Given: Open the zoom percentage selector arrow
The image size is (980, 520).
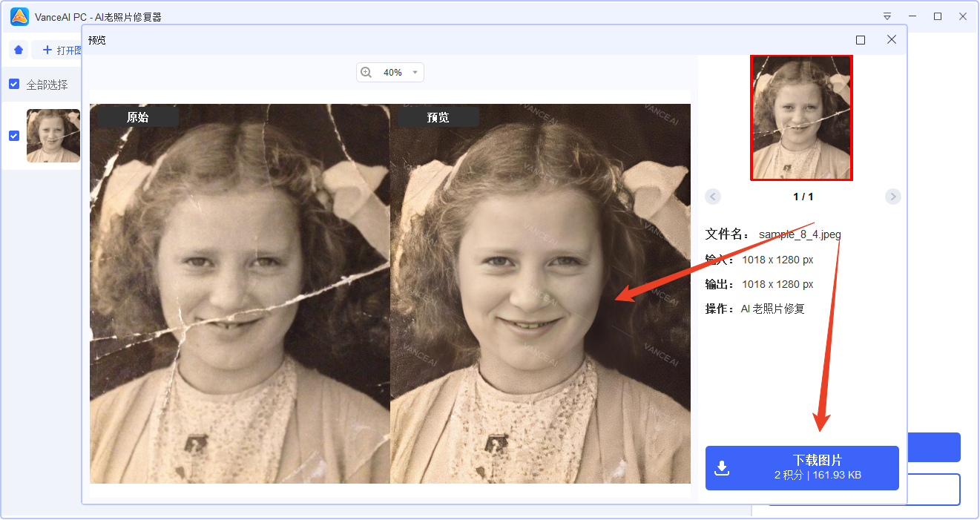Looking at the screenshot, I should pyautogui.click(x=414, y=72).
